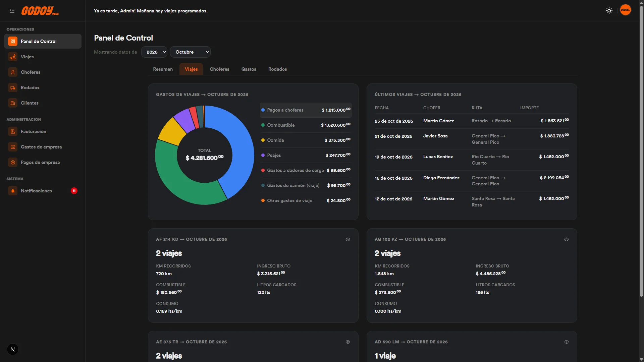Open the 2026 year dropdown

pos(154,52)
